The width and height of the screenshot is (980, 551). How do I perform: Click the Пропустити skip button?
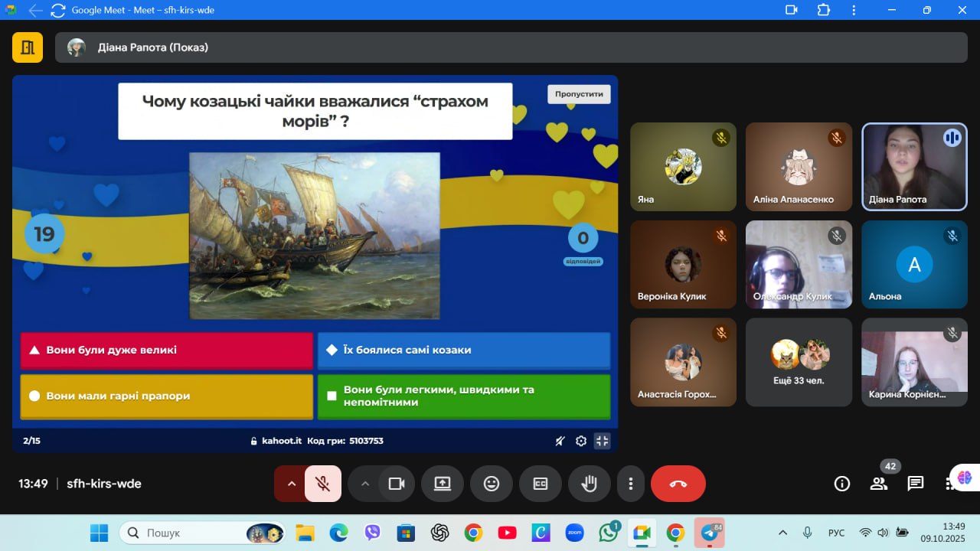579,94
